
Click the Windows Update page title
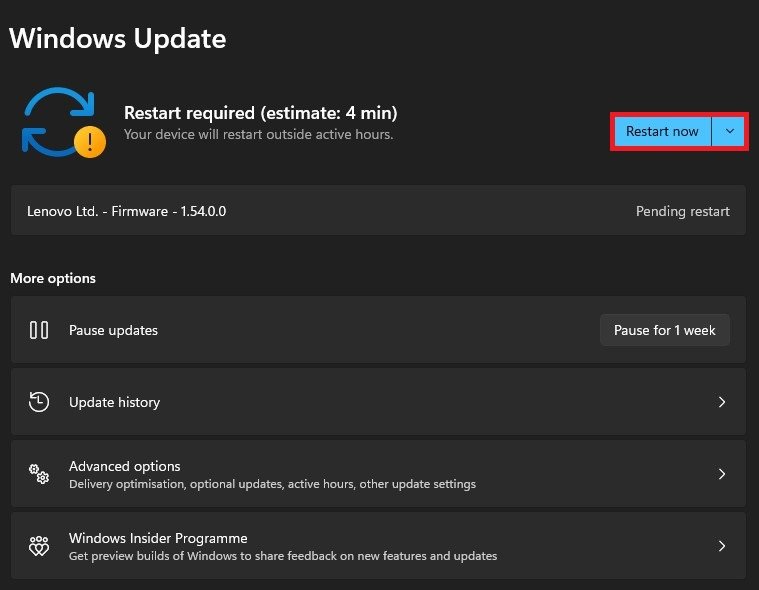click(117, 39)
